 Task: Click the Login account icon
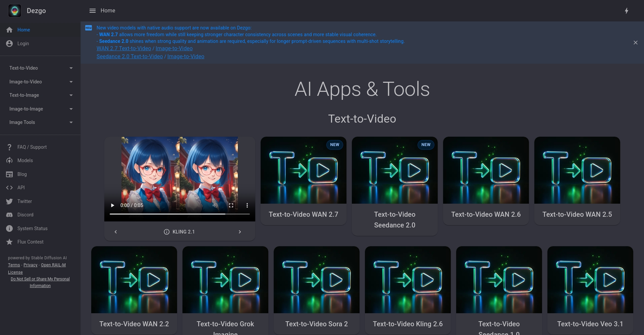(9, 44)
